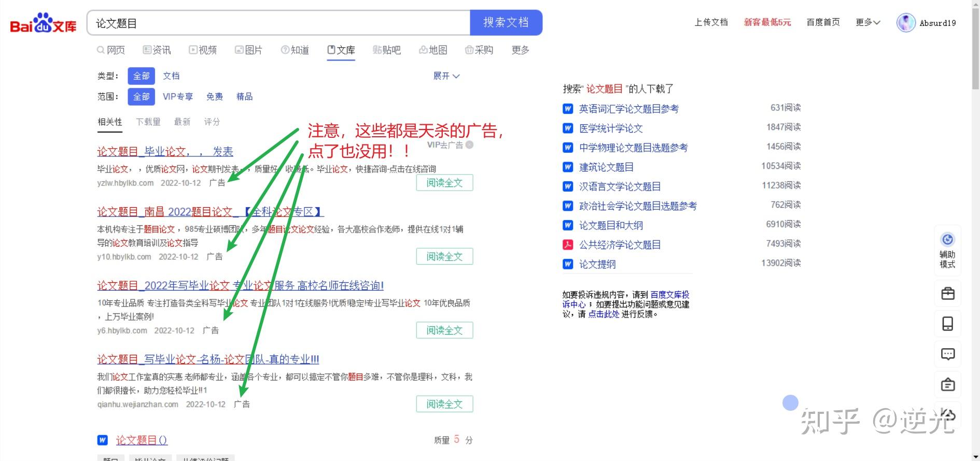The image size is (980, 461).
Task: Click 阅读全文 for qianhu.wejianzhan.com result
Action: click(444, 404)
